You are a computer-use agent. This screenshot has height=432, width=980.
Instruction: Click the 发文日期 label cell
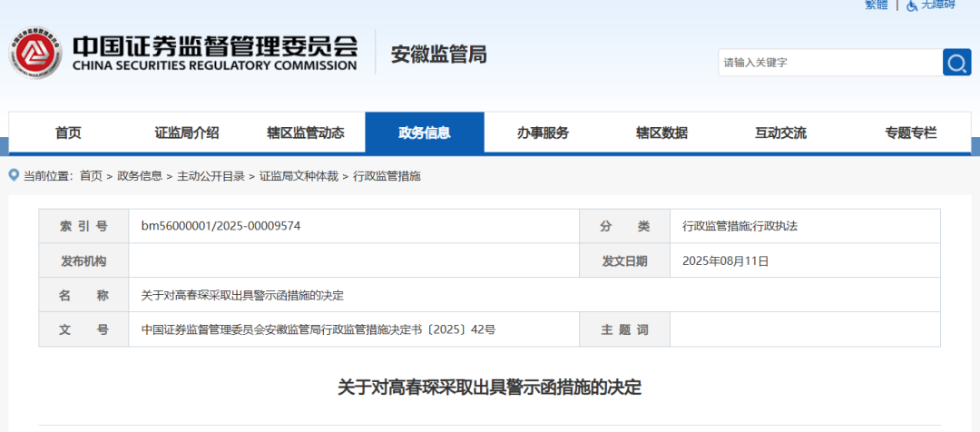tap(624, 260)
